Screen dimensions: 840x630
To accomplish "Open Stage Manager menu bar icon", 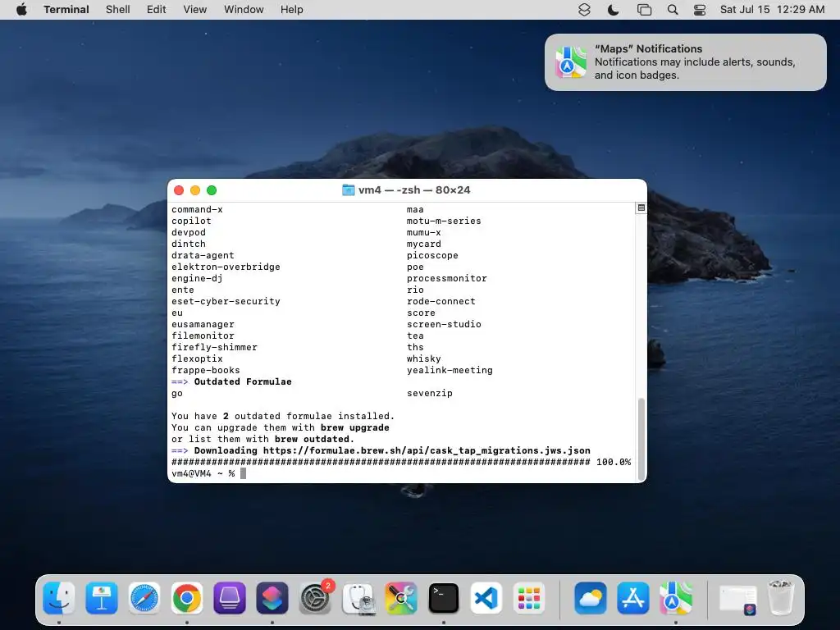I will tap(644, 10).
